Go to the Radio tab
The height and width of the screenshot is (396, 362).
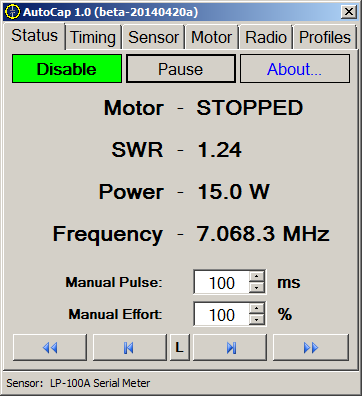[x=266, y=37]
